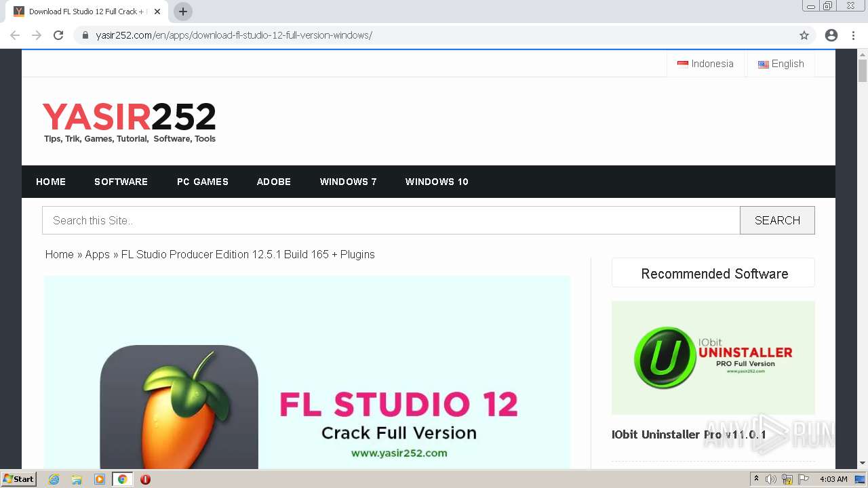Open the Chrome profile avatar icon
Viewport: 868px width, 488px height.
coord(831,35)
